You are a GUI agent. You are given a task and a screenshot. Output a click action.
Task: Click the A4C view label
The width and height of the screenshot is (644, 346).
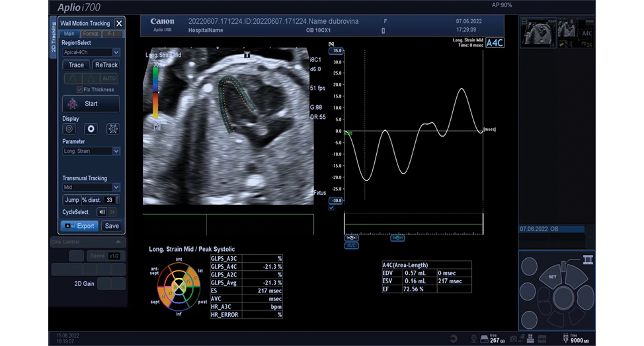[x=495, y=43]
